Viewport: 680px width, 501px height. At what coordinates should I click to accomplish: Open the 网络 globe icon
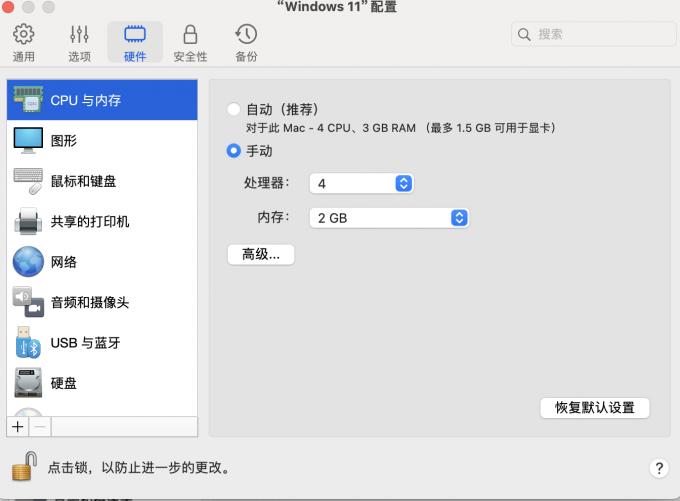tap(28, 262)
